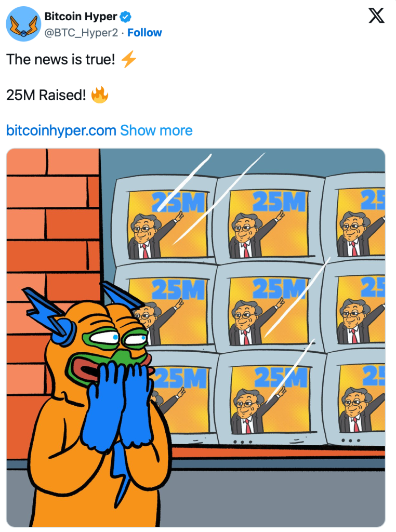Open the @BTC_Hyper2 handle

[81, 33]
